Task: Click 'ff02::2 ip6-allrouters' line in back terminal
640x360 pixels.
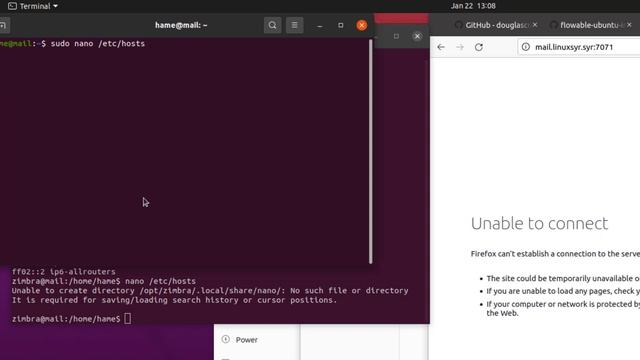Action: pos(64,272)
